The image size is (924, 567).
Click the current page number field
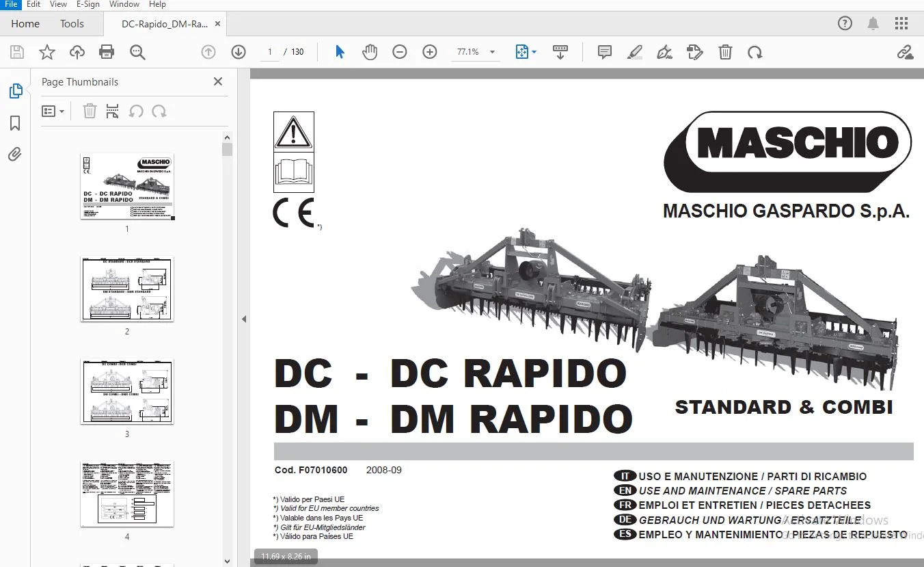point(270,52)
